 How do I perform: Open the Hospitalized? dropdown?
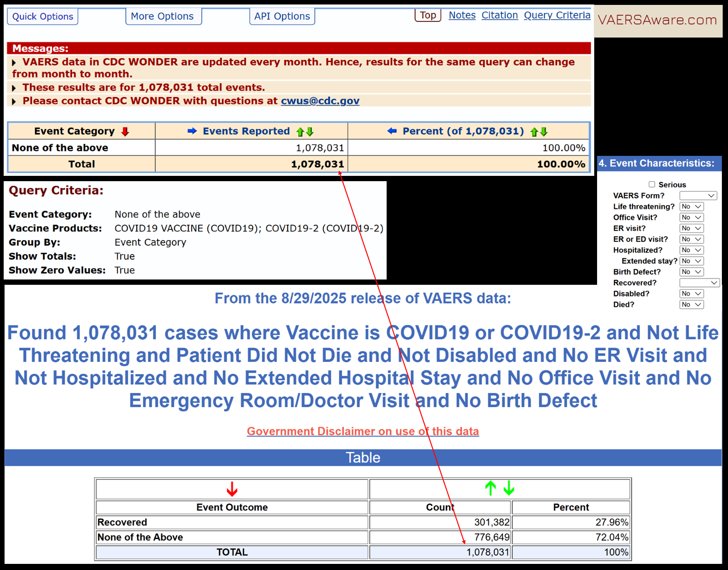tap(692, 250)
